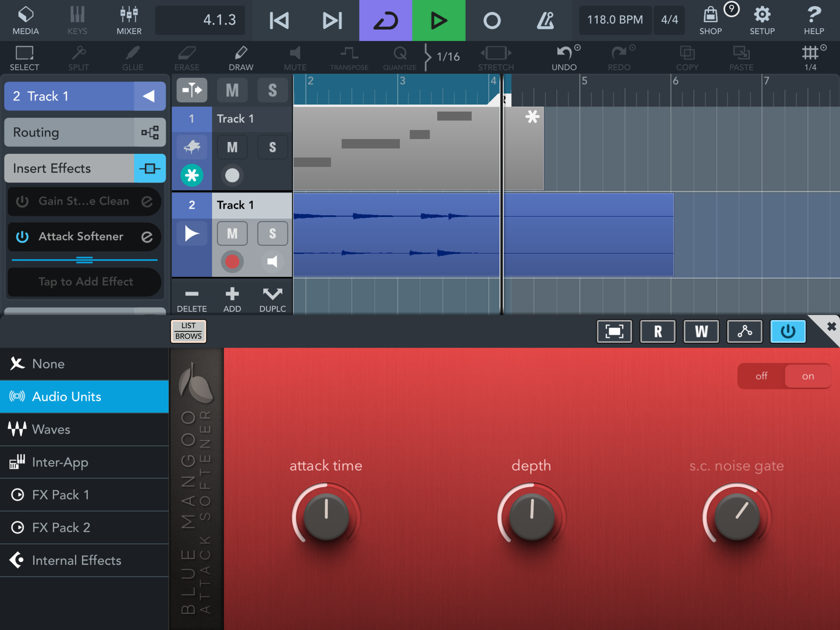Bypass Attack Softener power button
The height and width of the screenshot is (630, 840).
click(x=22, y=237)
